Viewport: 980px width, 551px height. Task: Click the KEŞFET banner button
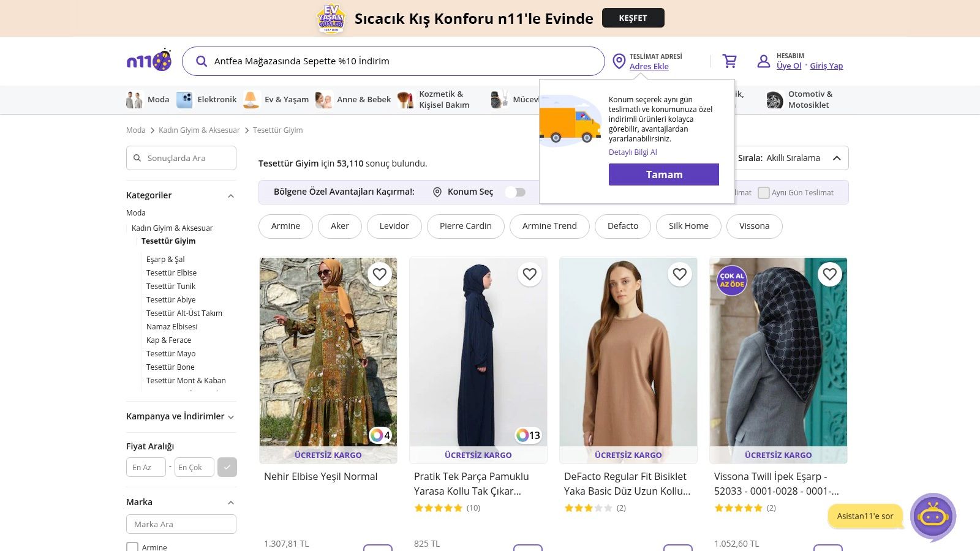(633, 18)
